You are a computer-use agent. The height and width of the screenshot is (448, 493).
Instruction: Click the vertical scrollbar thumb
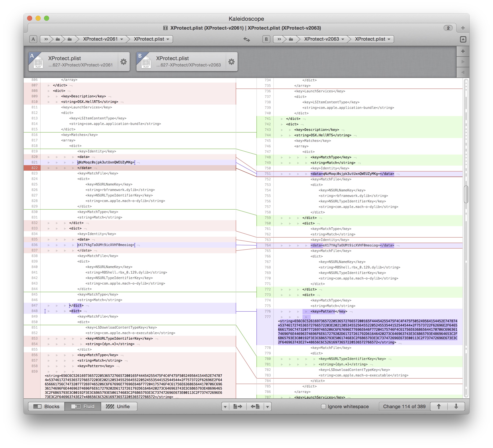(466, 195)
